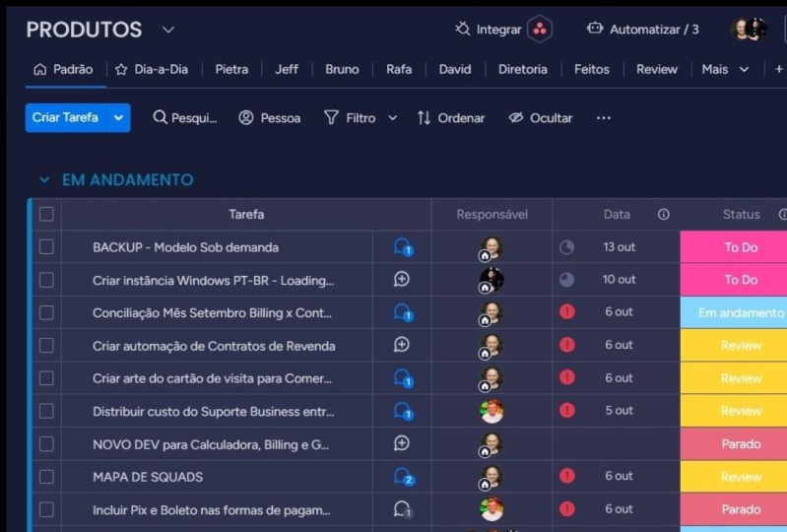
Task: Open updates for Conciliação Mês Setembro task
Action: click(403, 312)
